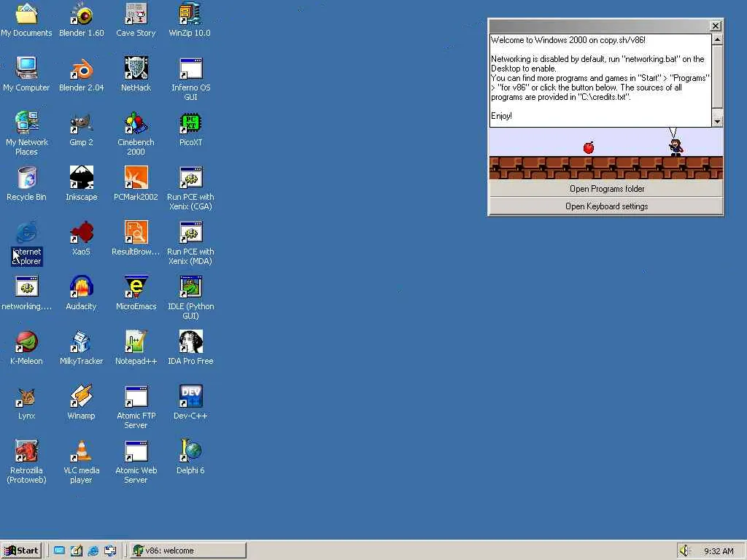Click the red apple in welcome window
Screen dimensions: 747x560
coord(589,147)
